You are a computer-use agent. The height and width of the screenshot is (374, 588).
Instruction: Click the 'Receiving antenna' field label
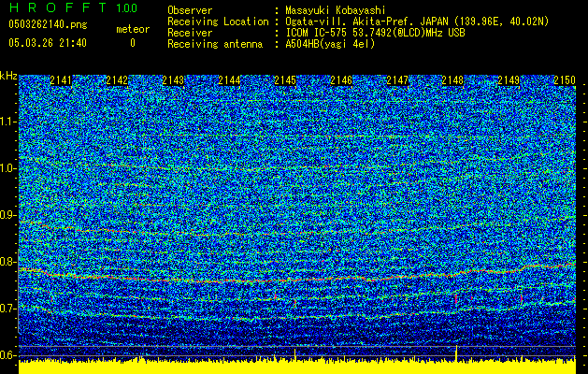215,44
